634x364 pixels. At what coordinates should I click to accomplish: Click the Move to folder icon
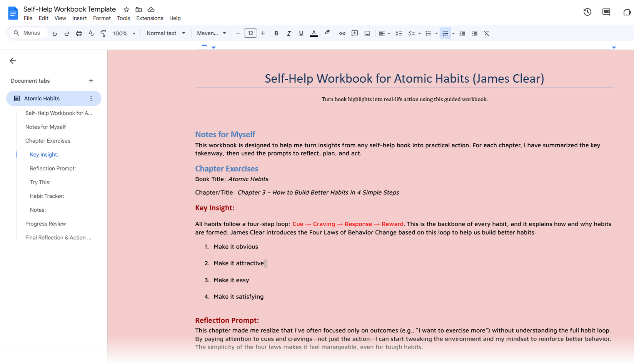(138, 10)
